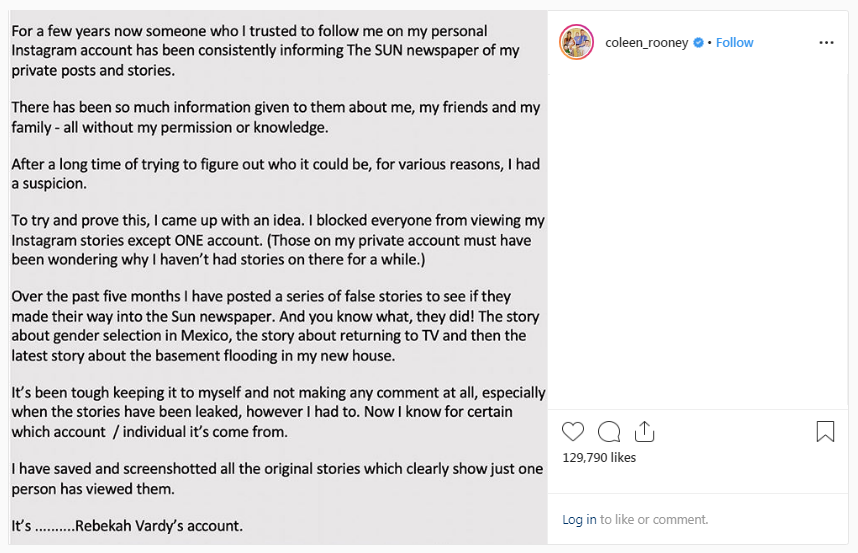Viewport: 858px width, 553px height.
Task: Select the "There has been so much information" paragraph
Action: (x=276, y=117)
